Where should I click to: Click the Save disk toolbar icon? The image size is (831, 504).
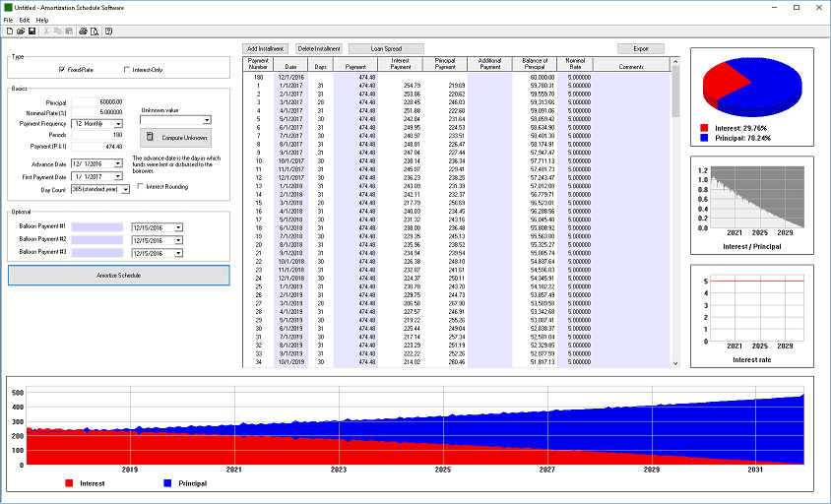tap(32, 31)
